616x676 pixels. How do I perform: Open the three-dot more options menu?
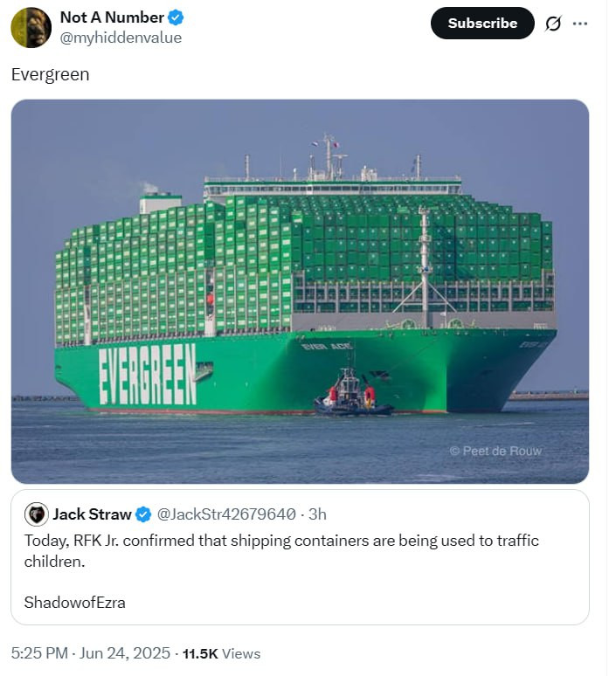[580, 24]
